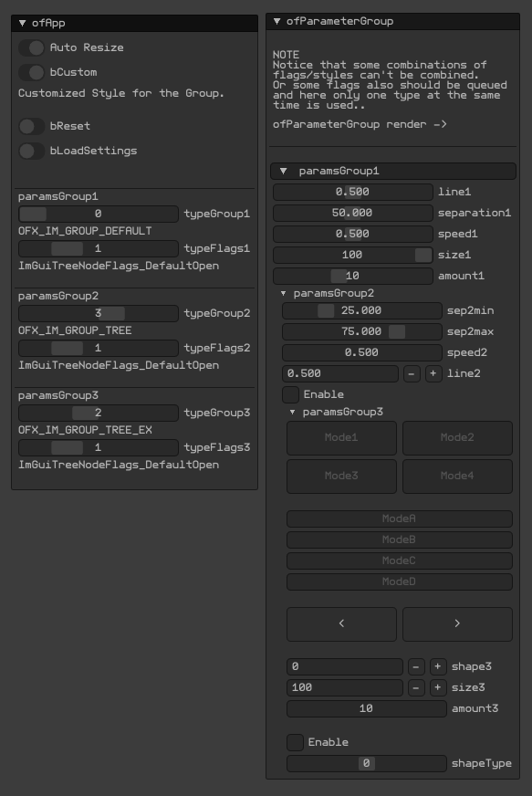Select the ModeC button
The width and height of the screenshot is (532, 796).
(x=400, y=560)
